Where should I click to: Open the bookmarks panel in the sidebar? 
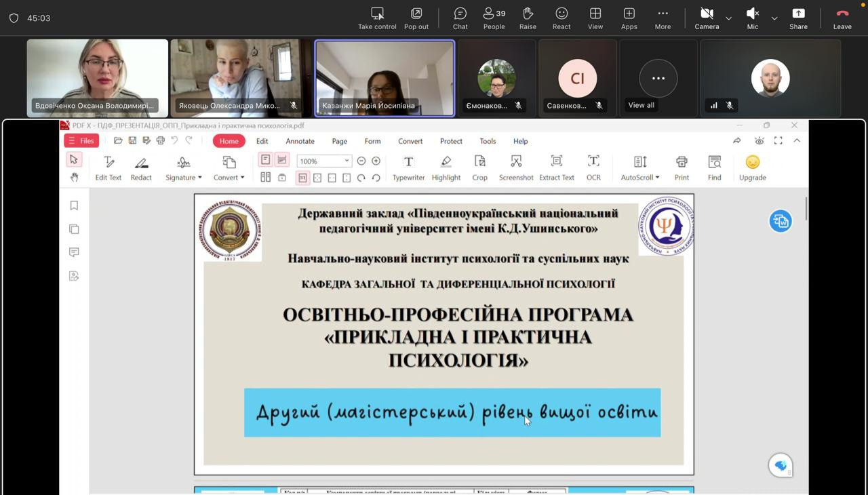pos(74,205)
